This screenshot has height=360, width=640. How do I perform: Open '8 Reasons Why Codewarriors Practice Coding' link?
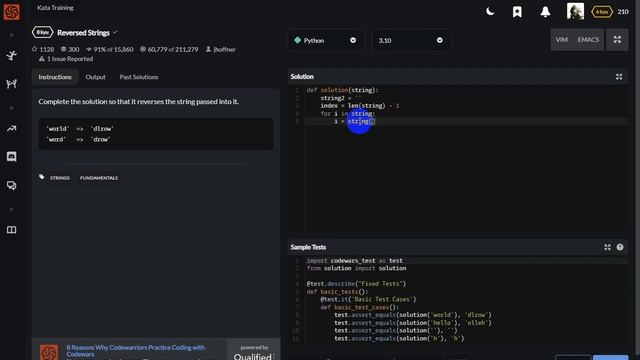click(136, 351)
